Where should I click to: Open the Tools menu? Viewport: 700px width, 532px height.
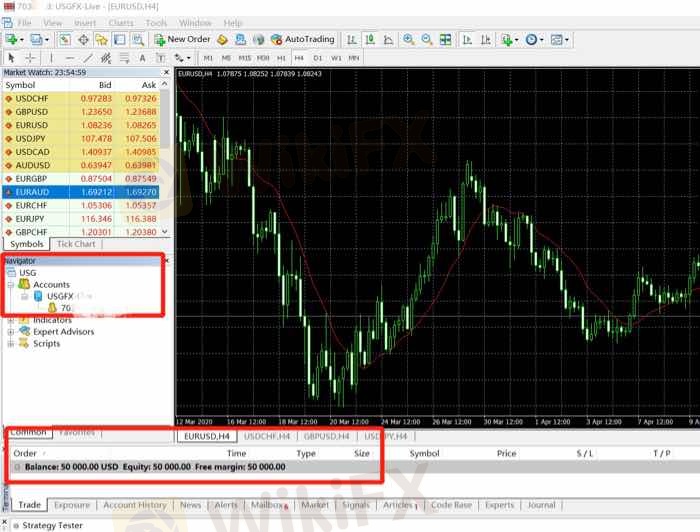[156, 23]
